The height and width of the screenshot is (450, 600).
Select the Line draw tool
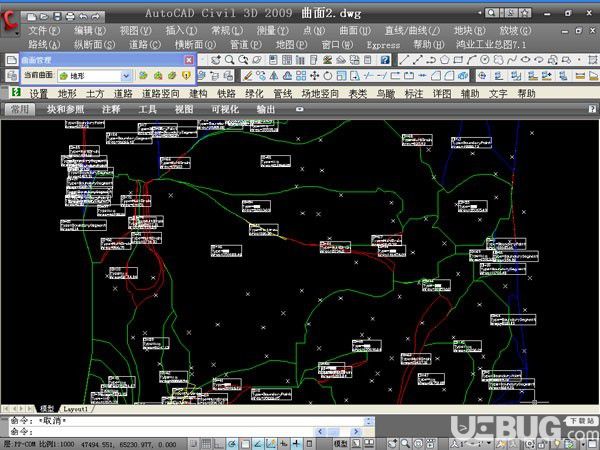coord(404,60)
